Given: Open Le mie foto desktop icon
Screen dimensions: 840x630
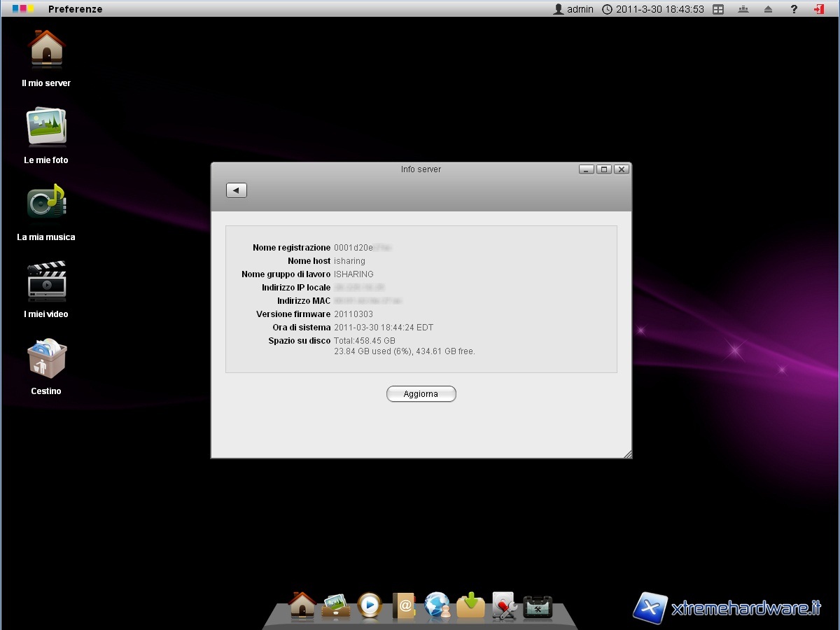Looking at the screenshot, I should coord(46,127).
